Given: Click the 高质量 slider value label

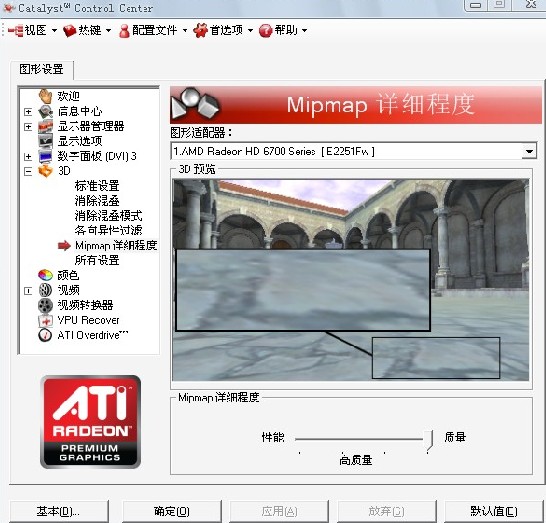Looking at the screenshot, I should [x=356, y=460].
